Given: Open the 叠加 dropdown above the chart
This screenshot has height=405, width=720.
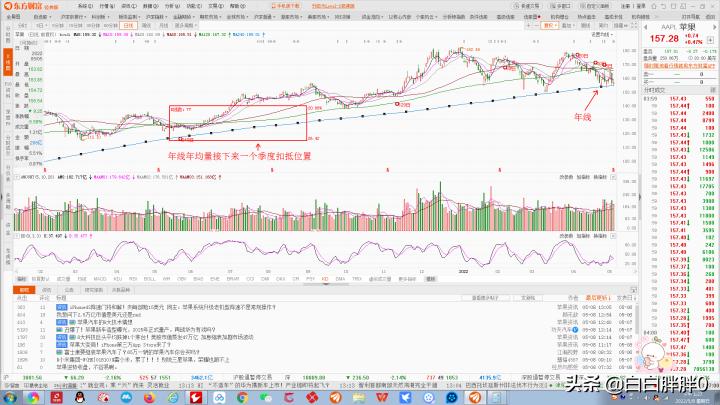Looking at the screenshot, I should 568,25.
